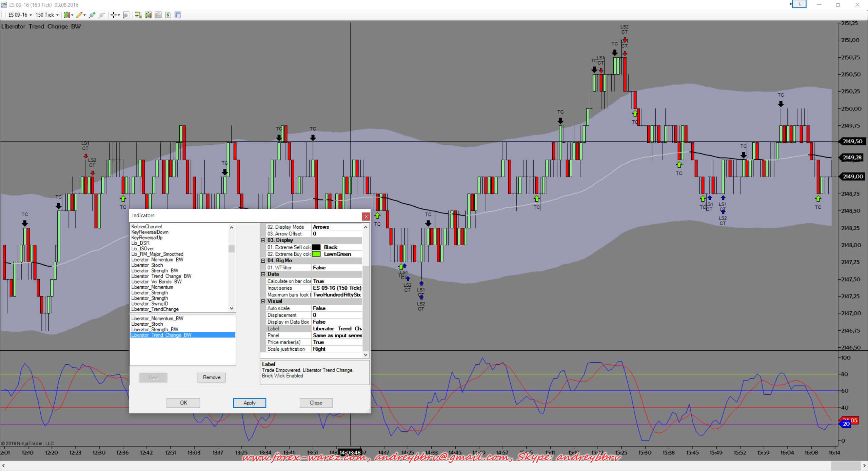Open the chart properties toolbar icon
Viewport: 868px width, 471px height.
click(x=177, y=15)
